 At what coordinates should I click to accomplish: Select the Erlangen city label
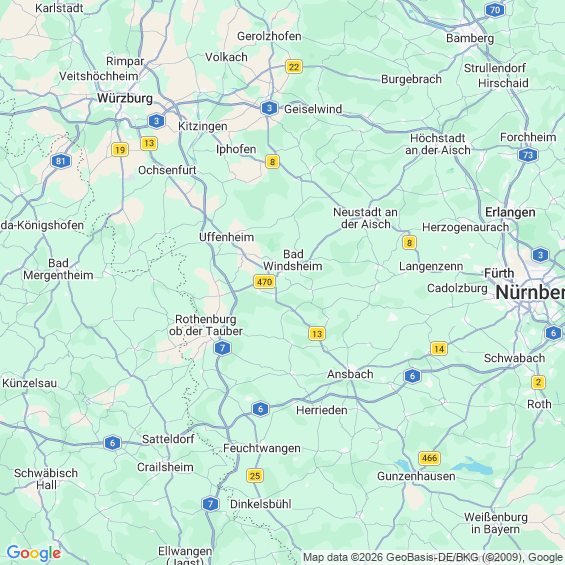point(510,212)
